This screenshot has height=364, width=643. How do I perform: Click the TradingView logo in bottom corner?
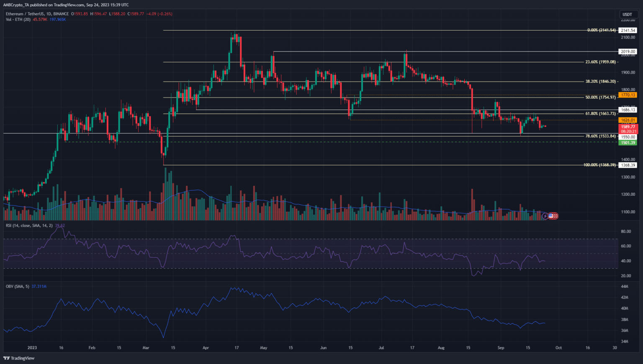(19, 358)
